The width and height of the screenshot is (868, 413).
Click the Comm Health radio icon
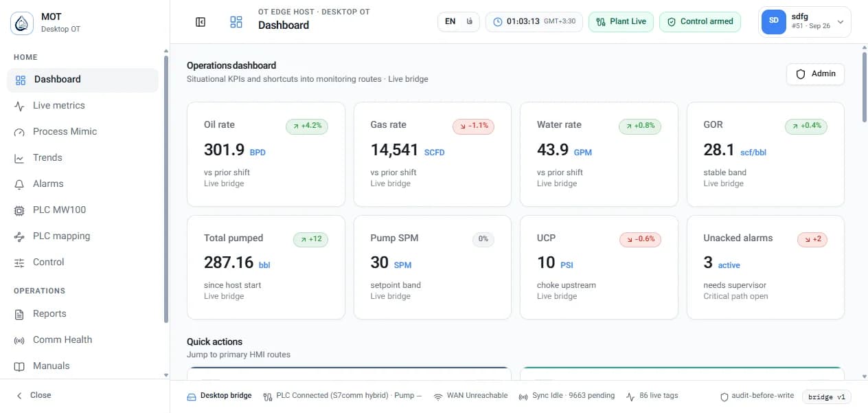coord(19,340)
